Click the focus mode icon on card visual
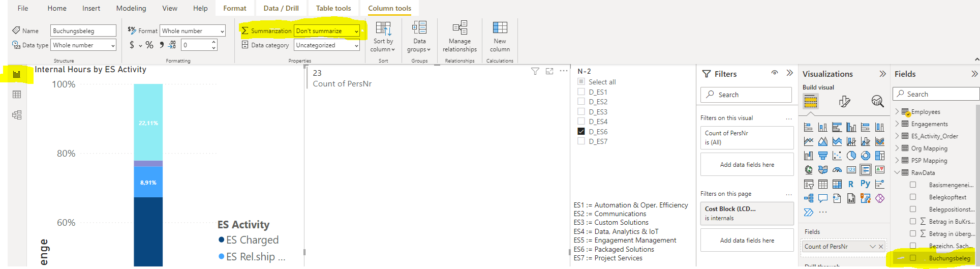The height and width of the screenshot is (269, 980). point(549,71)
